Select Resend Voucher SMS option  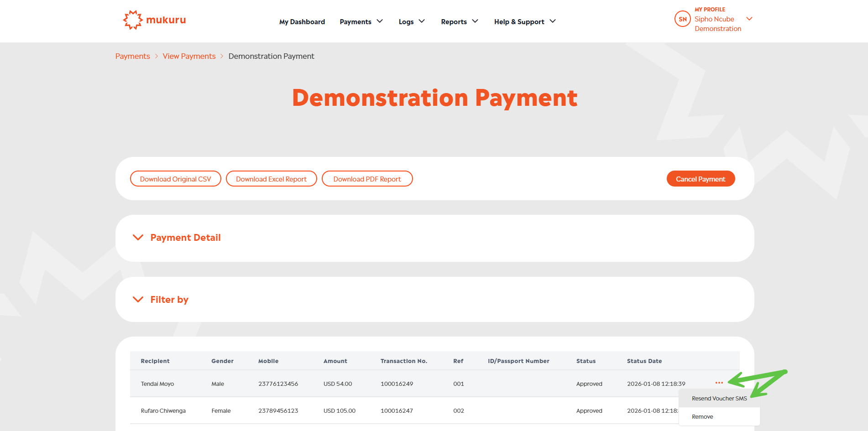click(x=719, y=398)
